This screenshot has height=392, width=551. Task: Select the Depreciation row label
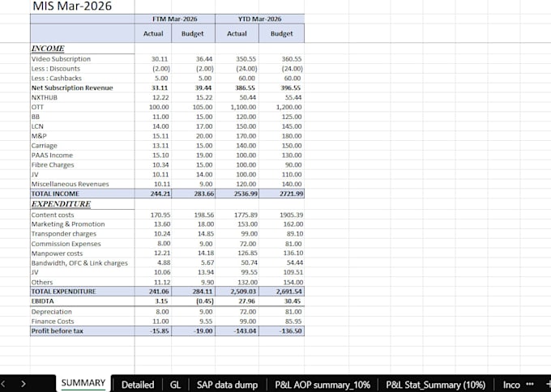tap(51, 312)
